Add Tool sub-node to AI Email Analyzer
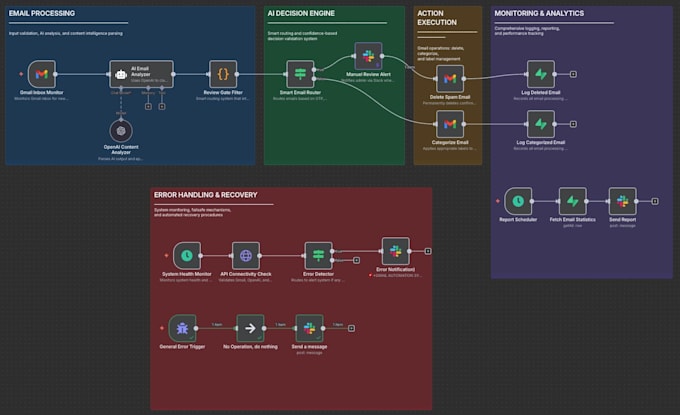680x415 pixels. (x=162, y=106)
